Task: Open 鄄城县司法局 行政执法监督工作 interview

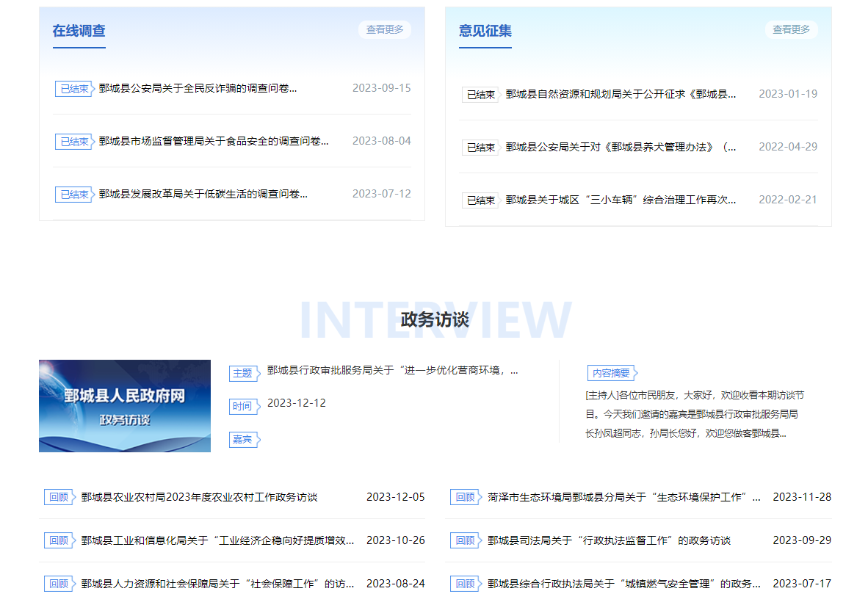Action: click(609, 540)
